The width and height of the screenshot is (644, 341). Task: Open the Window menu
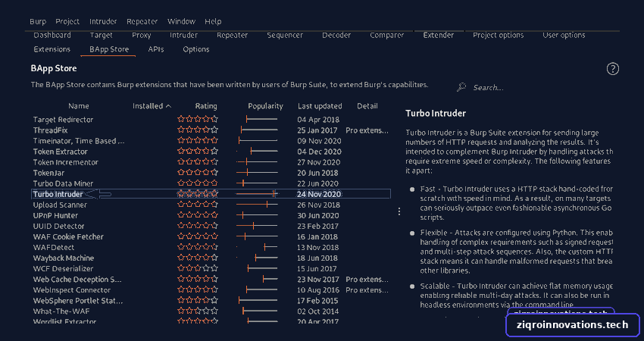click(x=181, y=21)
